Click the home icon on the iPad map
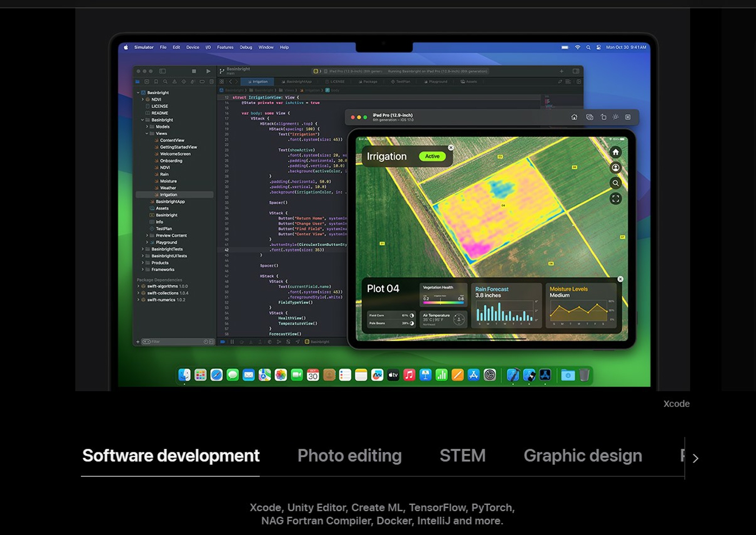This screenshot has height=535, width=756. point(616,152)
